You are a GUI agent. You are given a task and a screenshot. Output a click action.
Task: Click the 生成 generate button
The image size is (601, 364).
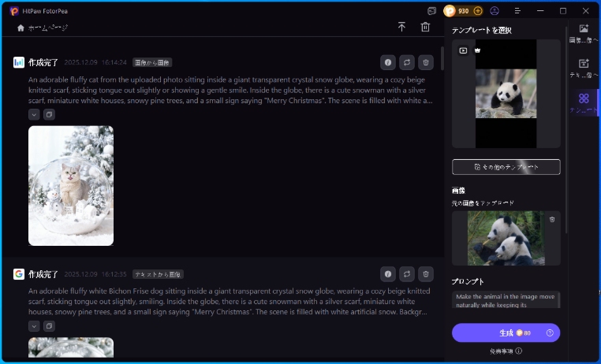(506, 333)
